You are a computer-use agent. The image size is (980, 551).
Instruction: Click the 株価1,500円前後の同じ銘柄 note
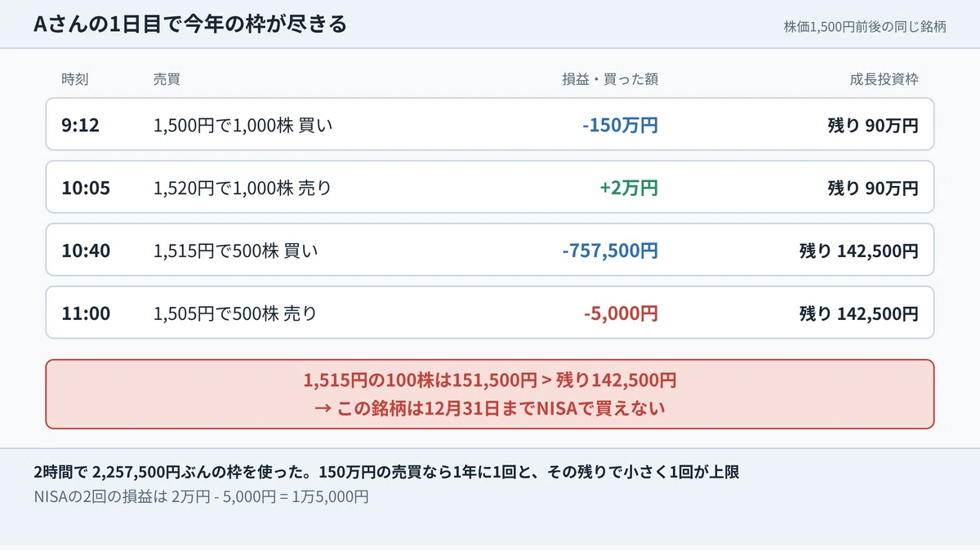pos(865,26)
